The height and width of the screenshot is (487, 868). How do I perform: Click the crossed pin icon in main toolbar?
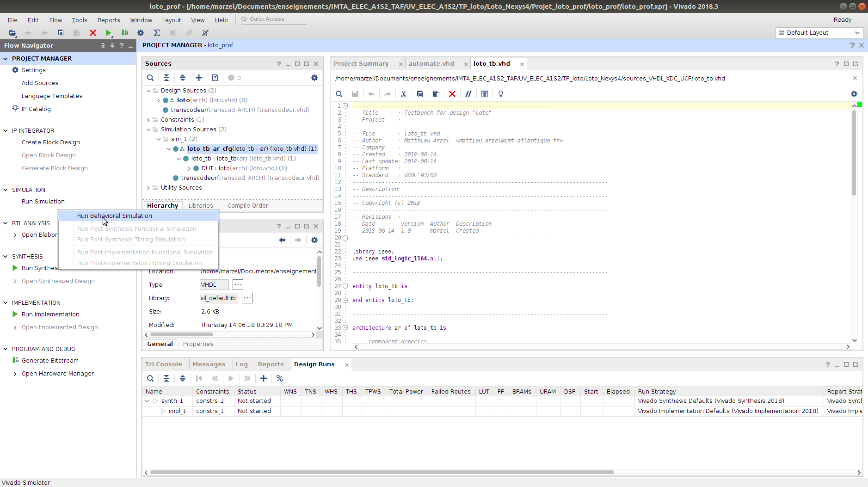click(x=205, y=33)
